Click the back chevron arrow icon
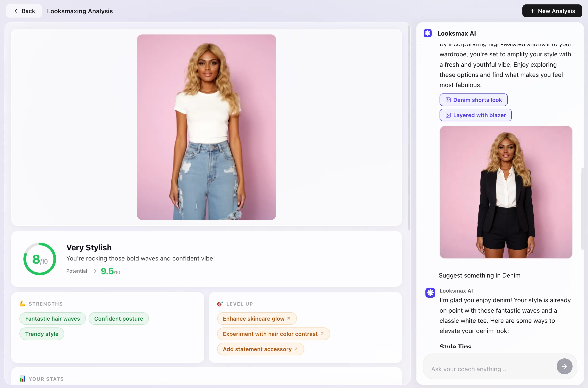The image size is (588, 388). [x=16, y=11]
